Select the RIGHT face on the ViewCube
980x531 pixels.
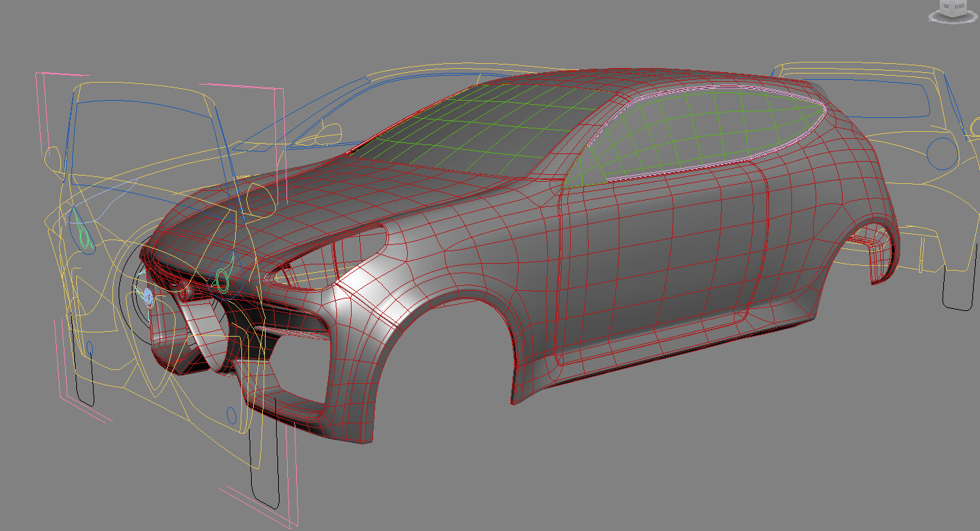(x=960, y=6)
